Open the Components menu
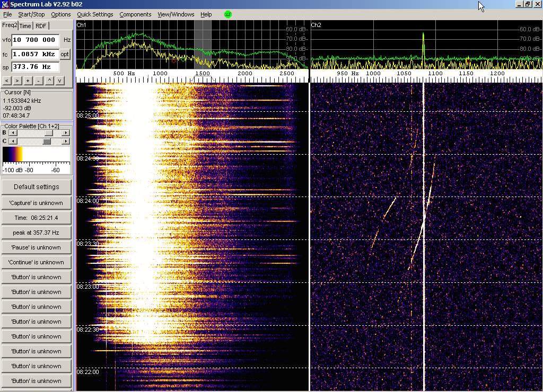The height and width of the screenshot is (392, 543). tap(135, 14)
